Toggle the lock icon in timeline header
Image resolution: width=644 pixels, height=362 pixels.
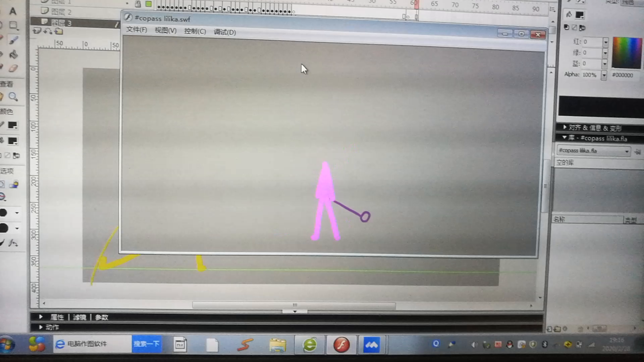(x=138, y=4)
